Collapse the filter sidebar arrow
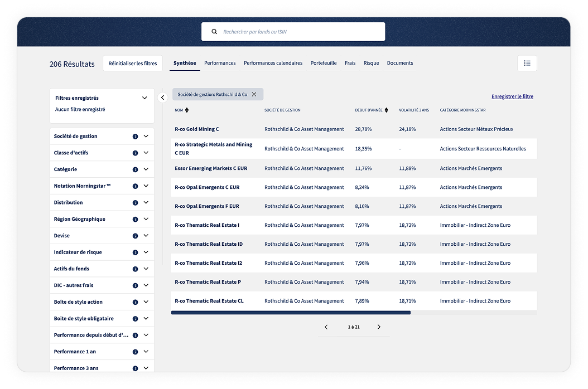Screen dimensions: 588x389 point(162,98)
